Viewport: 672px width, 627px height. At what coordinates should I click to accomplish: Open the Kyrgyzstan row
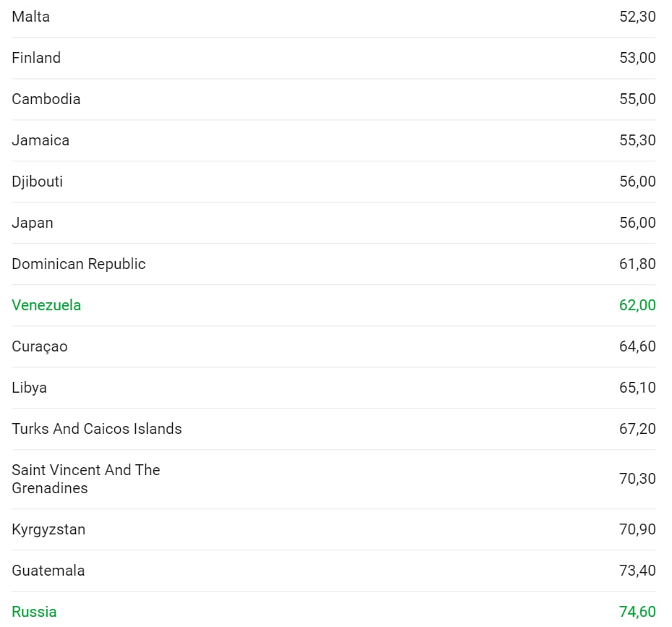tap(333, 529)
